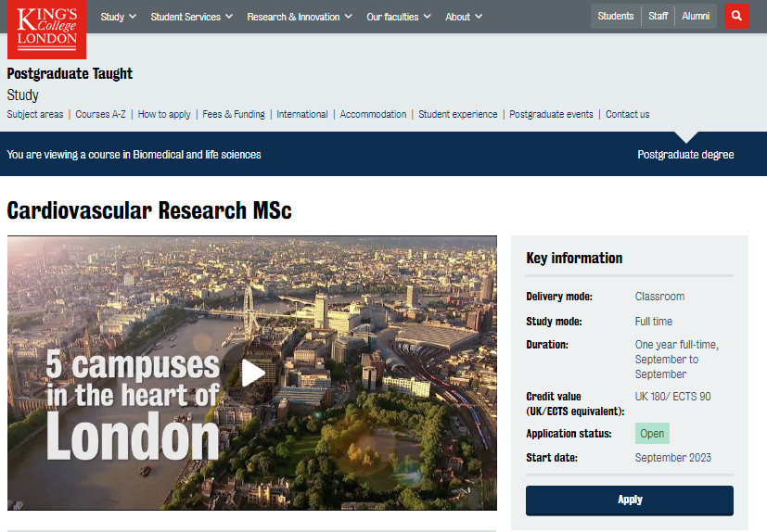The height and width of the screenshot is (532, 767).
Task: View Fees & Funding information
Action: 234,114
